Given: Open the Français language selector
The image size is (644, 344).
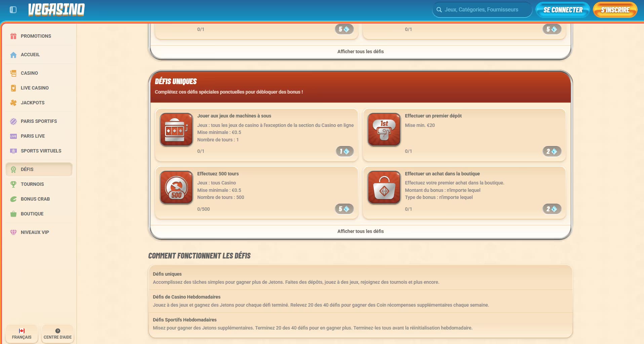Looking at the screenshot, I should pyautogui.click(x=22, y=334).
